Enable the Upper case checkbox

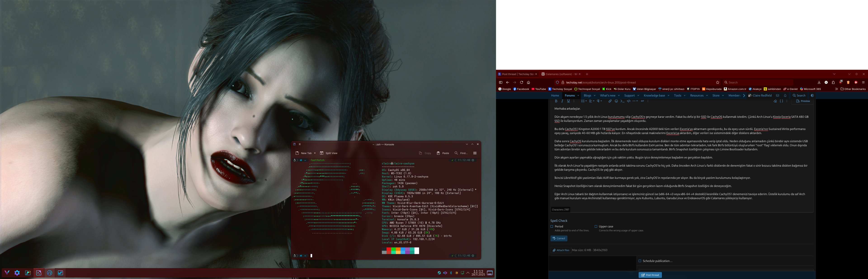[596, 227]
